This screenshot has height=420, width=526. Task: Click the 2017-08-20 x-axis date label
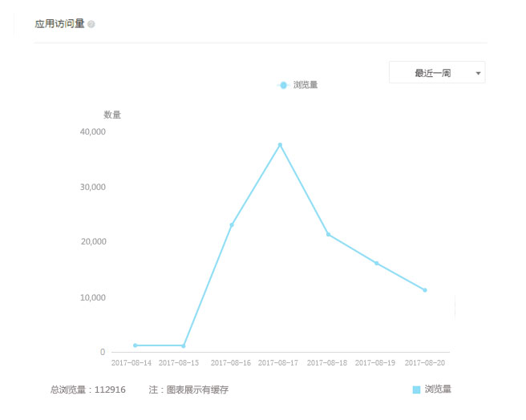tap(425, 363)
